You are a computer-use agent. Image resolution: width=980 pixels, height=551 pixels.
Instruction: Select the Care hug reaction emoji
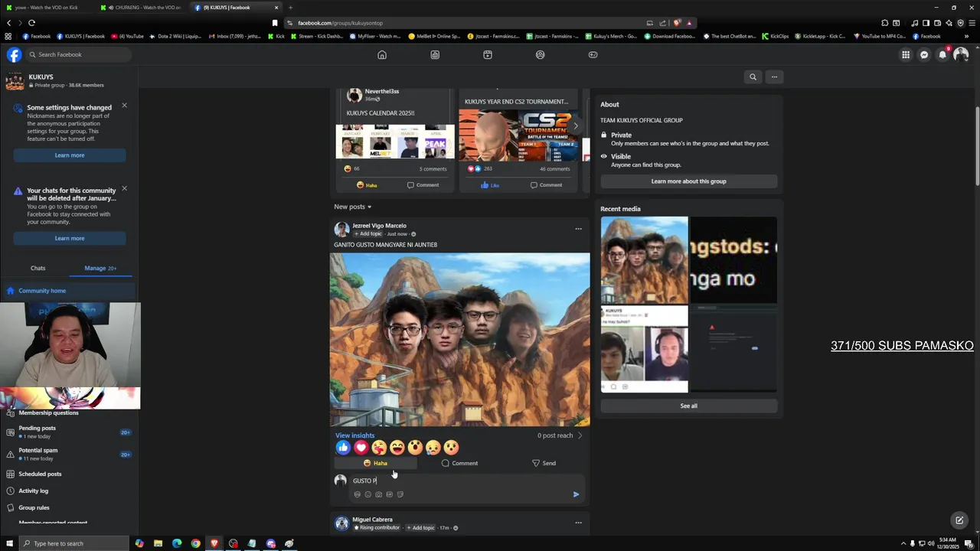coord(379,448)
